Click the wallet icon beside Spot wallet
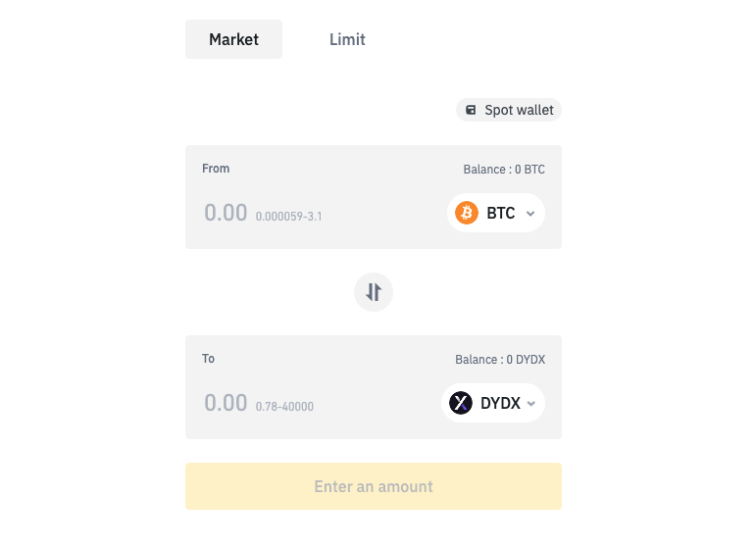The width and height of the screenshot is (756, 547). tap(471, 110)
